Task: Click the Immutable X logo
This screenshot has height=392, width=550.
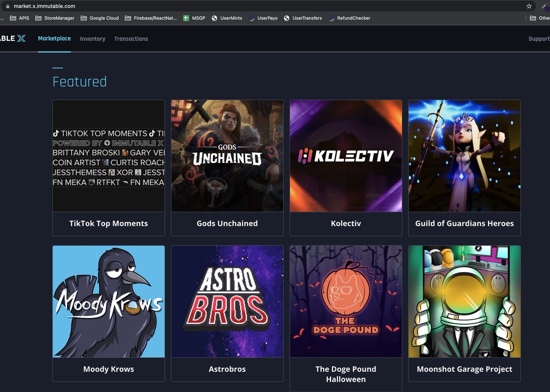Action: point(13,38)
